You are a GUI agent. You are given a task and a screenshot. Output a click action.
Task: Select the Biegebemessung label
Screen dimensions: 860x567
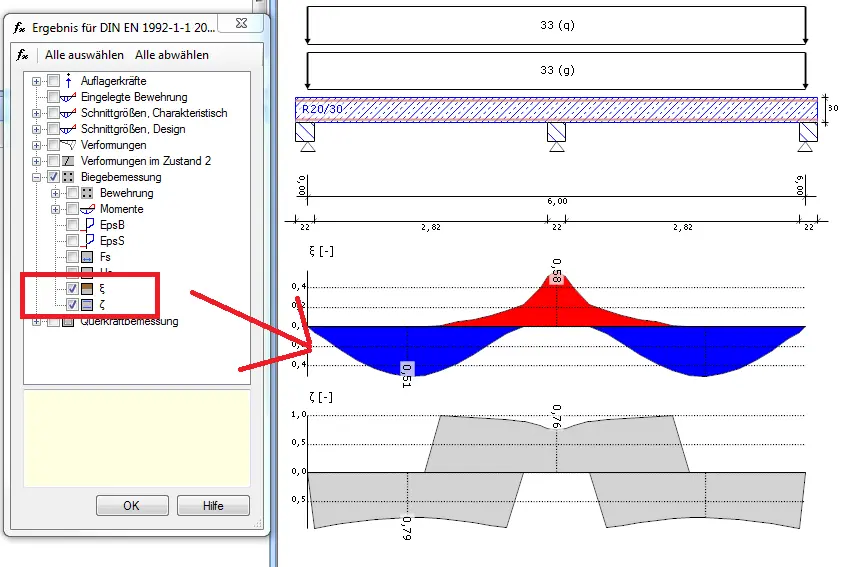click(121, 177)
